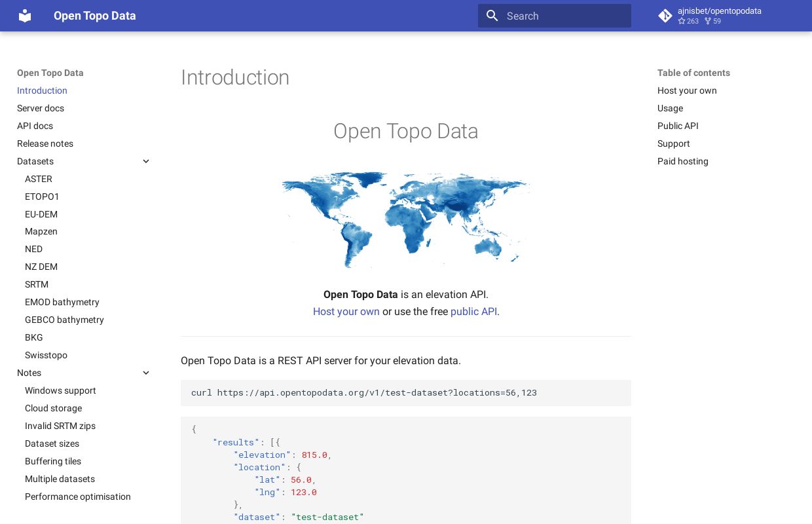Click the "test-dataset" value in JSON
Viewport: 812px width, 524px height.
pos(327,517)
